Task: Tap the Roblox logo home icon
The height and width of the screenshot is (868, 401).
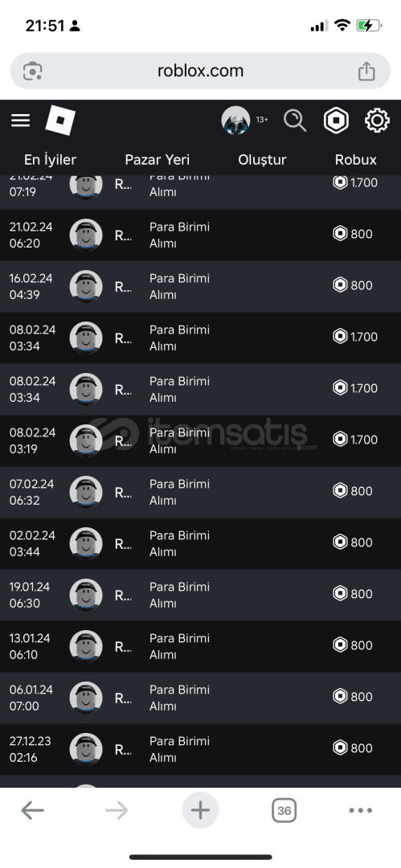Action: [x=59, y=120]
